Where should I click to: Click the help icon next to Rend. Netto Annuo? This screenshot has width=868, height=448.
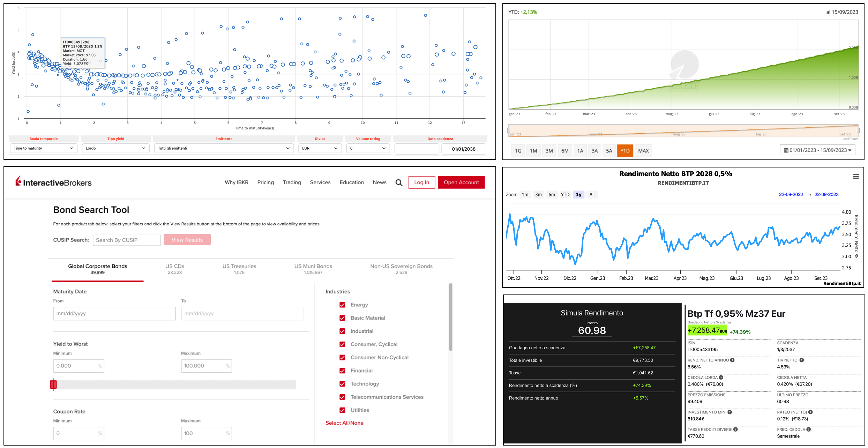[732, 360]
